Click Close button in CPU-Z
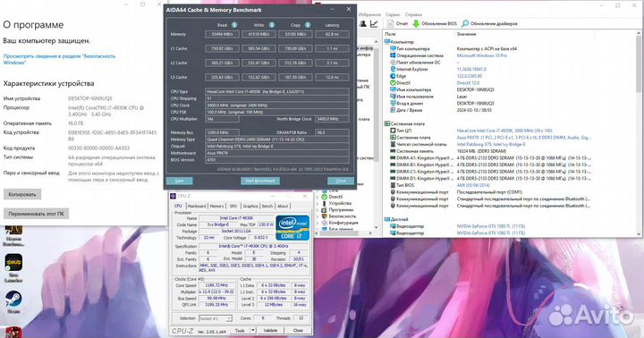This screenshot has width=644, height=338. [x=298, y=330]
